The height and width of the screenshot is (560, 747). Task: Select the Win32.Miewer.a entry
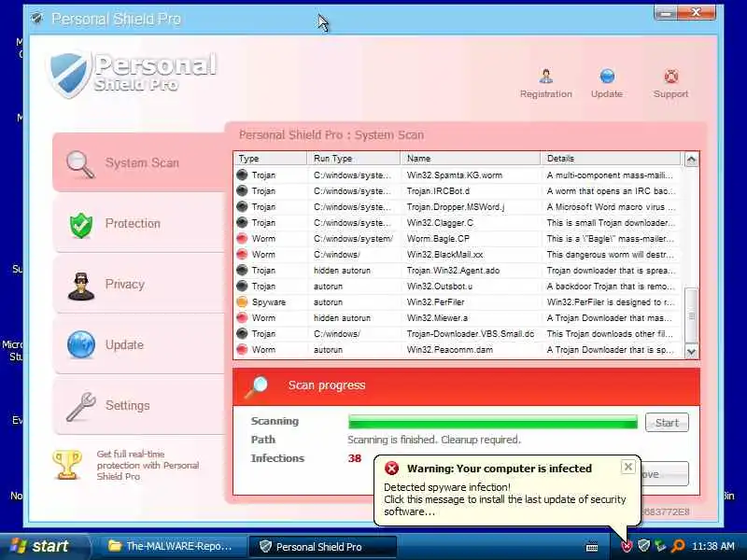(458, 318)
